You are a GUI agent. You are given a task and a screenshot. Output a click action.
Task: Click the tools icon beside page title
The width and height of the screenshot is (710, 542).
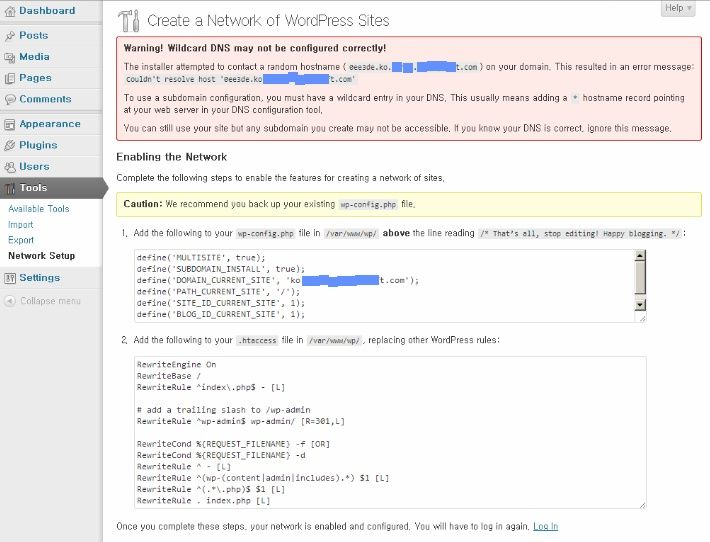(x=129, y=21)
